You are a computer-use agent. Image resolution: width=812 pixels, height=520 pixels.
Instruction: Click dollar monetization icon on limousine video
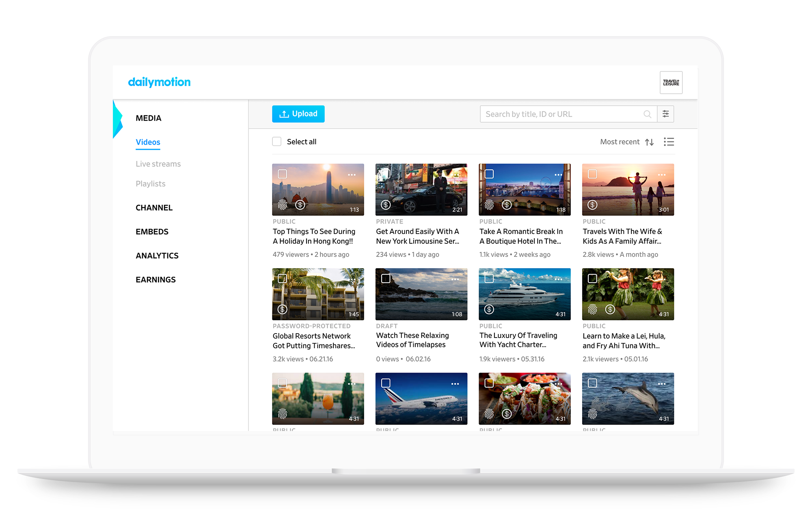[386, 205]
